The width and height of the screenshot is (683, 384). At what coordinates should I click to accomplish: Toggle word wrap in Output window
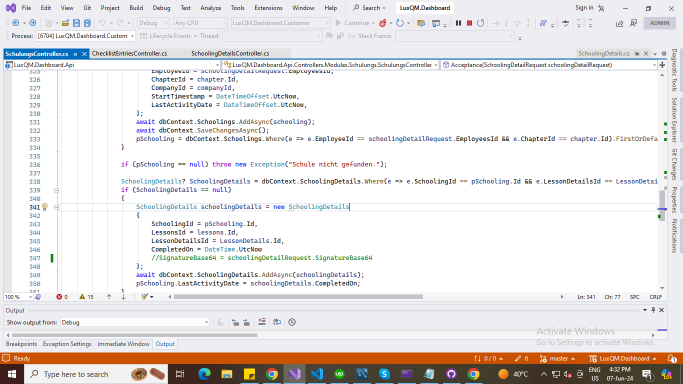pyautogui.click(x=277, y=322)
